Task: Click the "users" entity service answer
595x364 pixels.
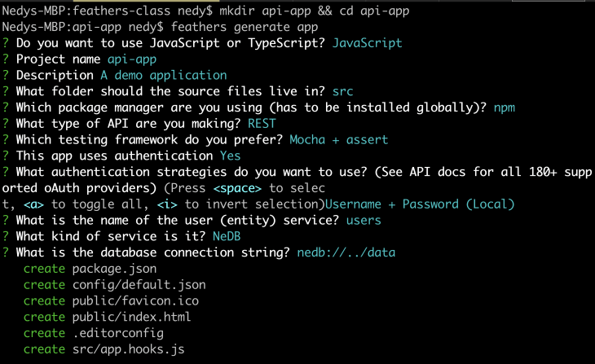Action: click(364, 220)
